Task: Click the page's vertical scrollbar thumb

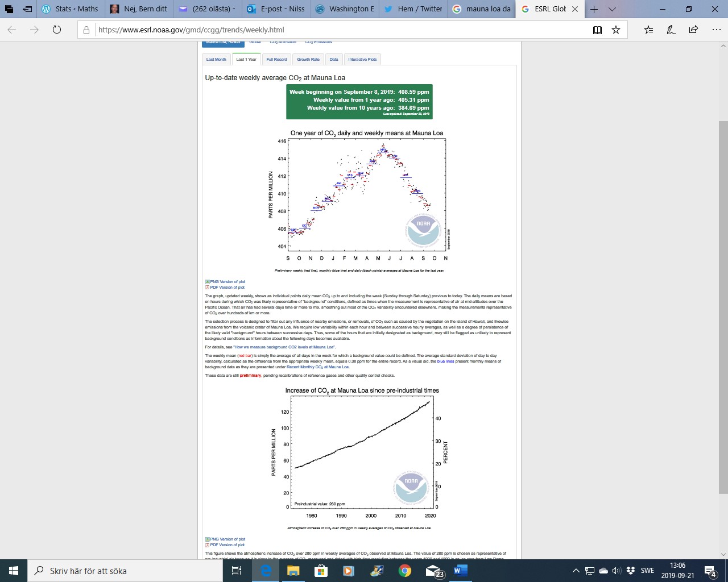Action: 723,307
